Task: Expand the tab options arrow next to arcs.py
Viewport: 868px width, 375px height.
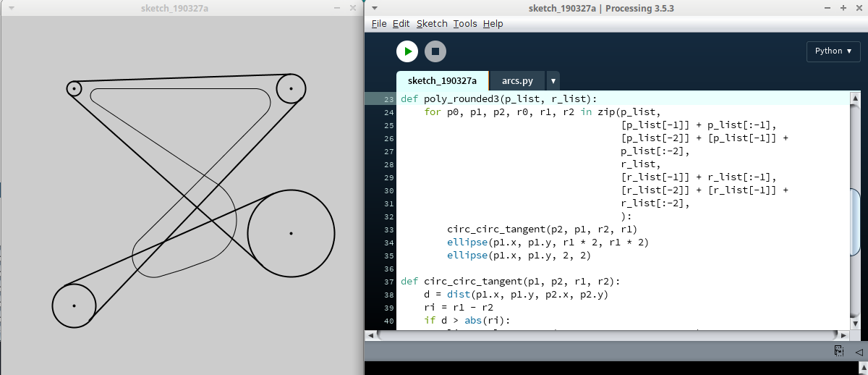Action: pos(553,81)
